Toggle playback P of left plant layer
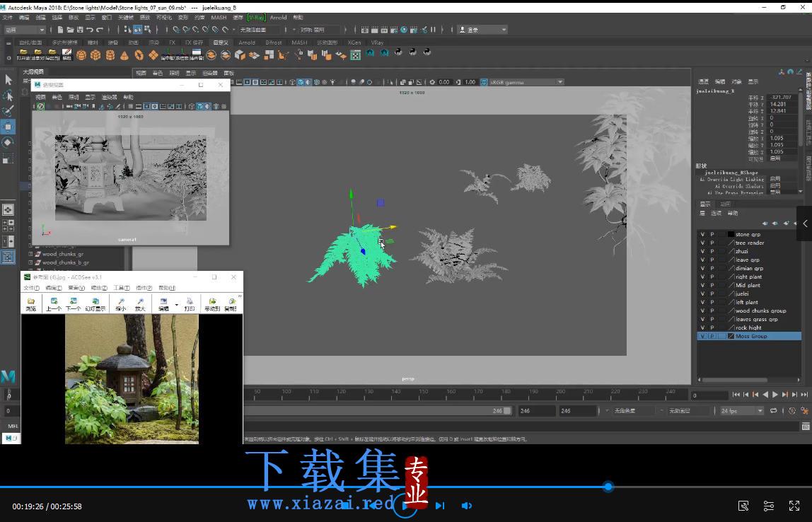 click(x=712, y=302)
